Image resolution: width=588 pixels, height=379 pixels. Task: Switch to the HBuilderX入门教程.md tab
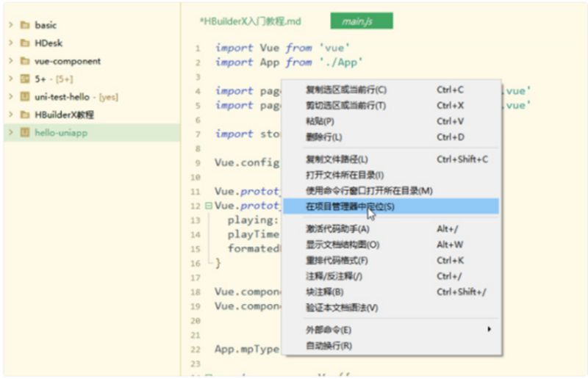pos(251,22)
